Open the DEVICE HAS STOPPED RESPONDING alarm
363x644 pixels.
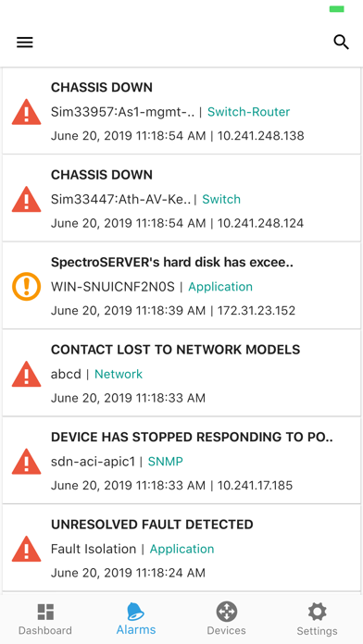coord(181,461)
